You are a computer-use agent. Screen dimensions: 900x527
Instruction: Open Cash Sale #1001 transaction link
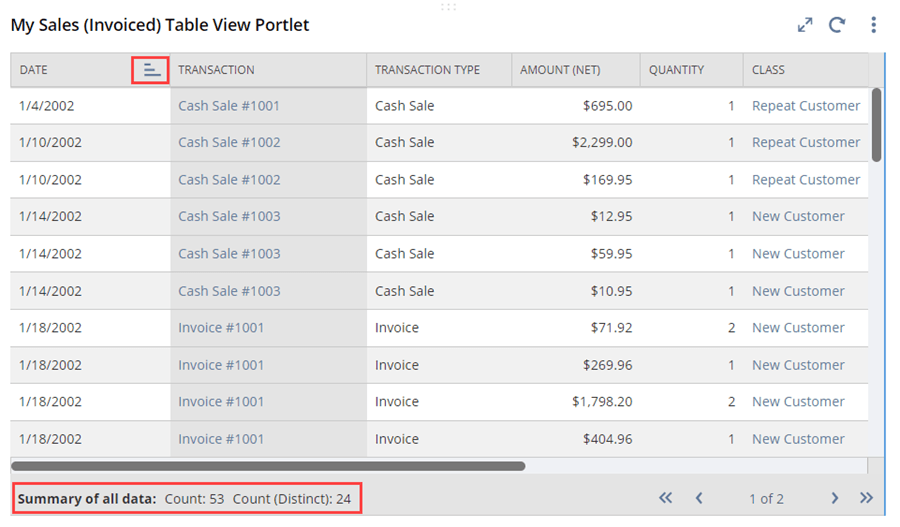click(228, 106)
